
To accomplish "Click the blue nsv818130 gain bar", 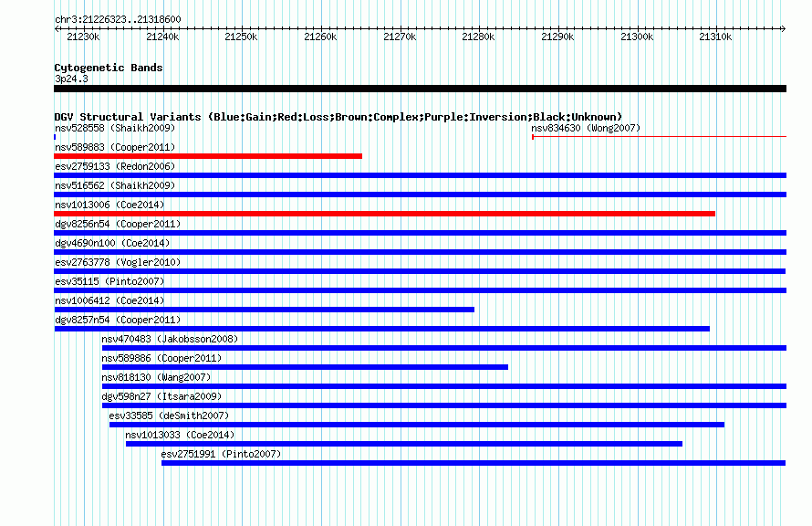I will 444,386.
